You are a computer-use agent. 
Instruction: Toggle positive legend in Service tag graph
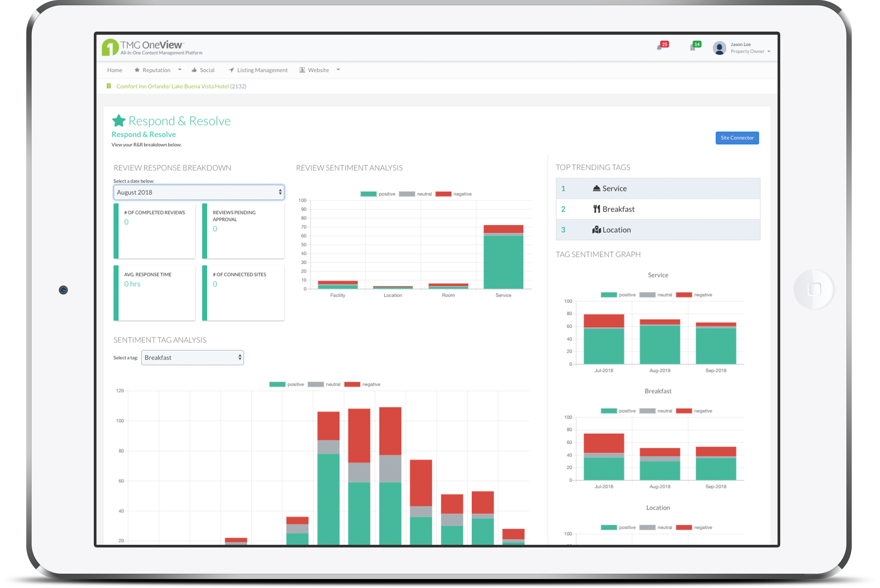618,295
